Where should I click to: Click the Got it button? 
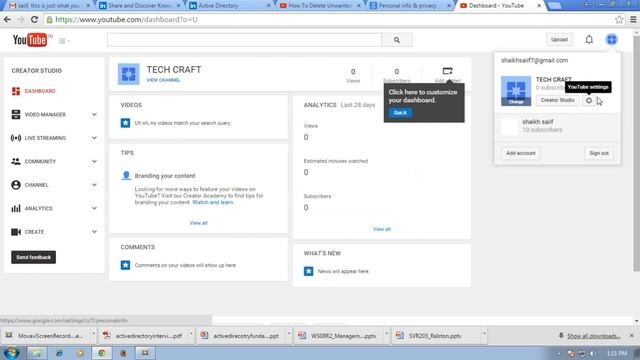tap(400, 113)
